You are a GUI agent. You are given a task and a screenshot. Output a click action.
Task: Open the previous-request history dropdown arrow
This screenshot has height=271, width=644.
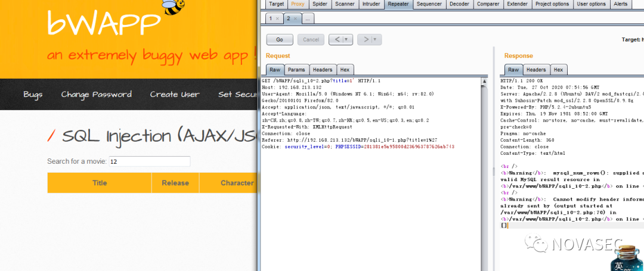[x=348, y=40]
